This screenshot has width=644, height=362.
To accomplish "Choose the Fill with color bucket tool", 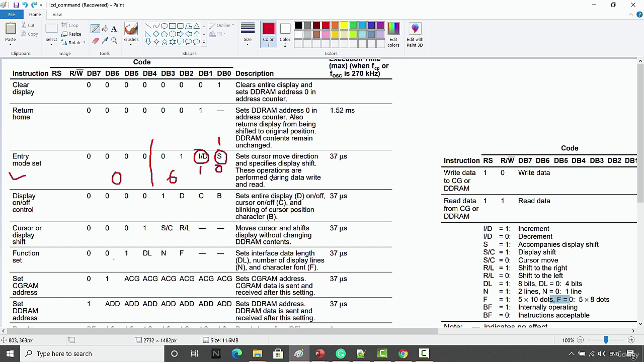I will [x=105, y=29].
